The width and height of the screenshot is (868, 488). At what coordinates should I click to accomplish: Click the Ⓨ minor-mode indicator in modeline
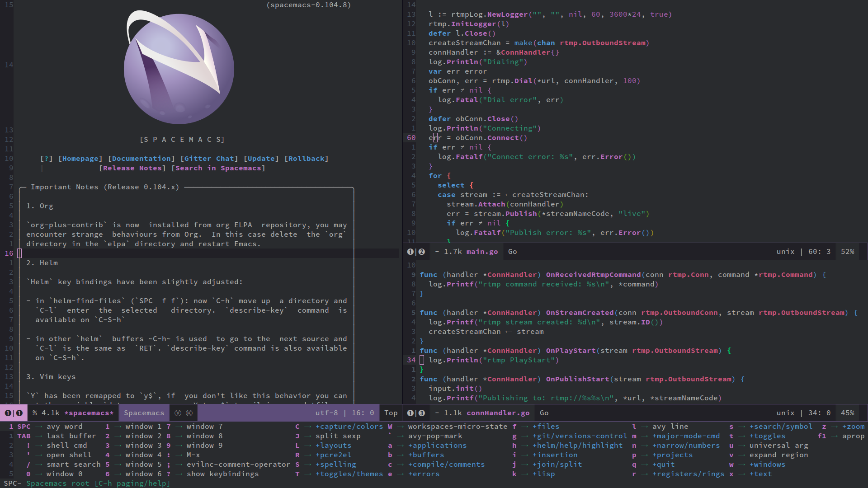[x=178, y=413]
